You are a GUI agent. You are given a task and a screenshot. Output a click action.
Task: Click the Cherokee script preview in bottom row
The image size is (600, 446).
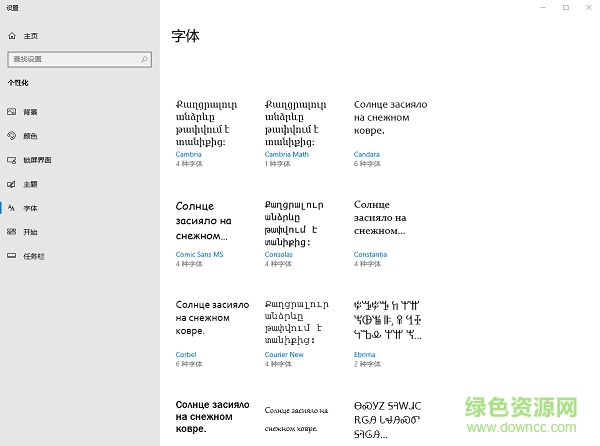pyautogui.click(x=387, y=420)
